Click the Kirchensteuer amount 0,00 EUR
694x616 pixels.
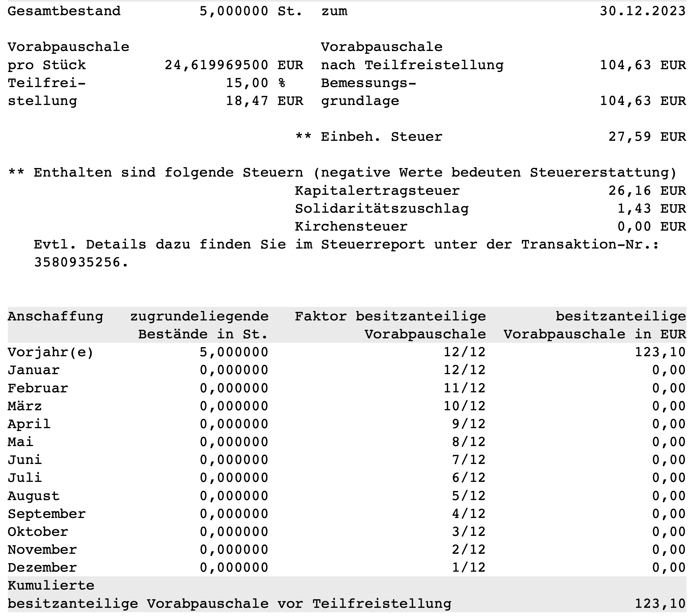[x=651, y=226]
